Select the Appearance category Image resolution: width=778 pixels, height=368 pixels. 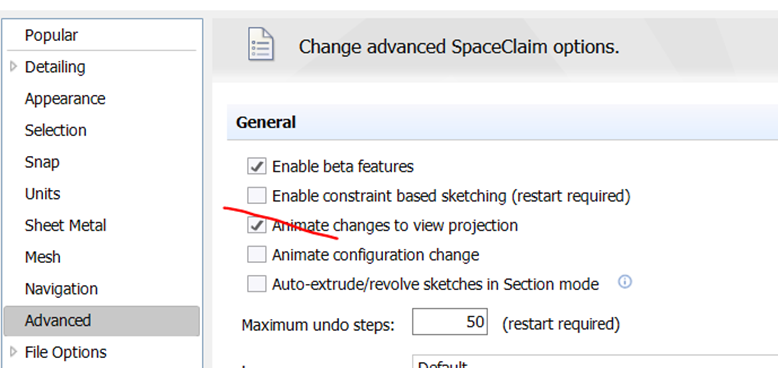click(65, 99)
